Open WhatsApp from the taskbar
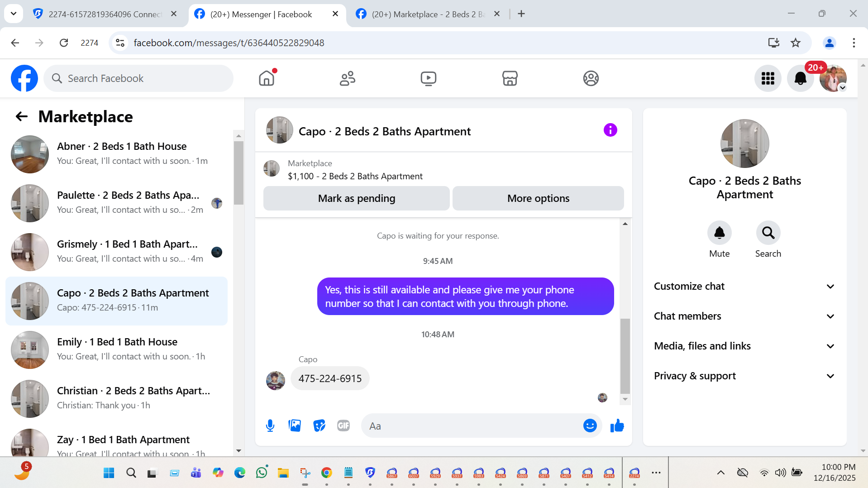The image size is (868, 488). coord(262,473)
